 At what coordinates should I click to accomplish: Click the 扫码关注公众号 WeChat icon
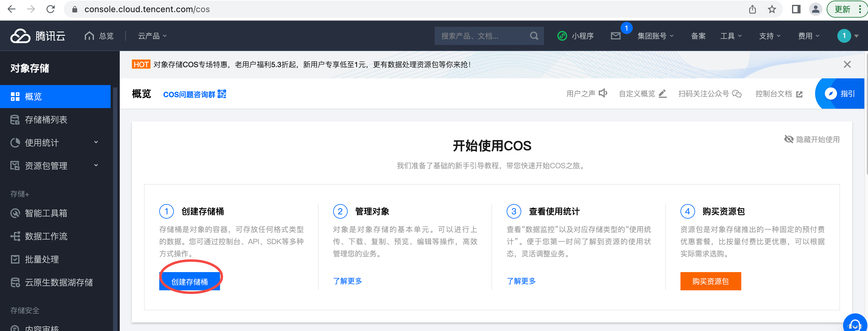(737, 94)
